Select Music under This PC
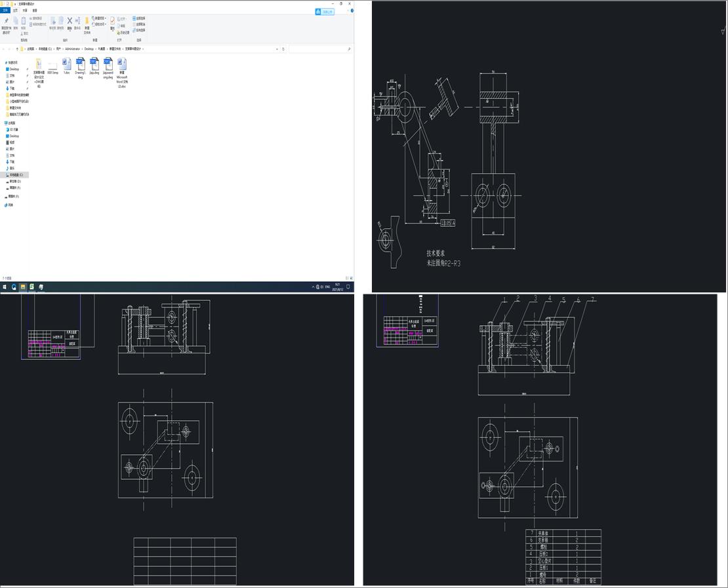The width and height of the screenshot is (728, 588). coord(10,168)
